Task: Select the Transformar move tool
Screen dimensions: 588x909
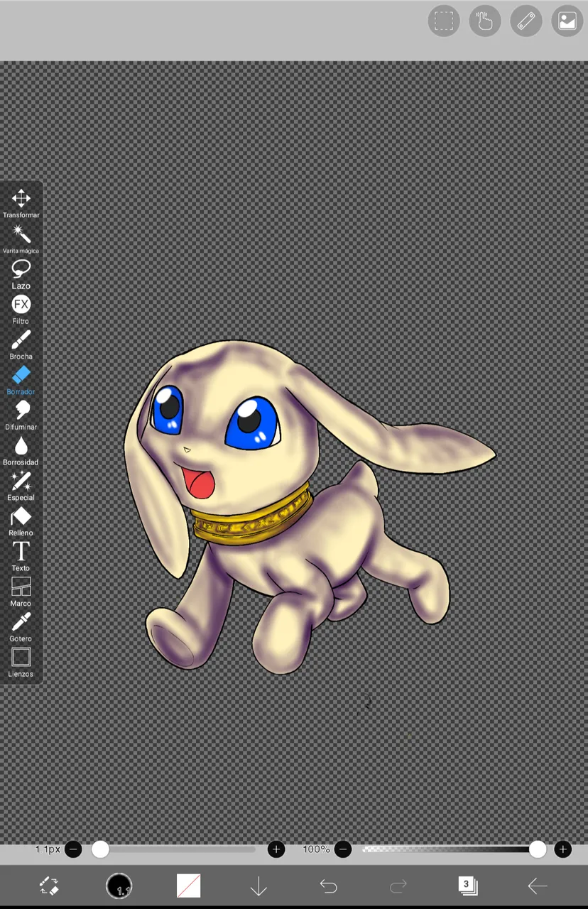Action: 21,204
